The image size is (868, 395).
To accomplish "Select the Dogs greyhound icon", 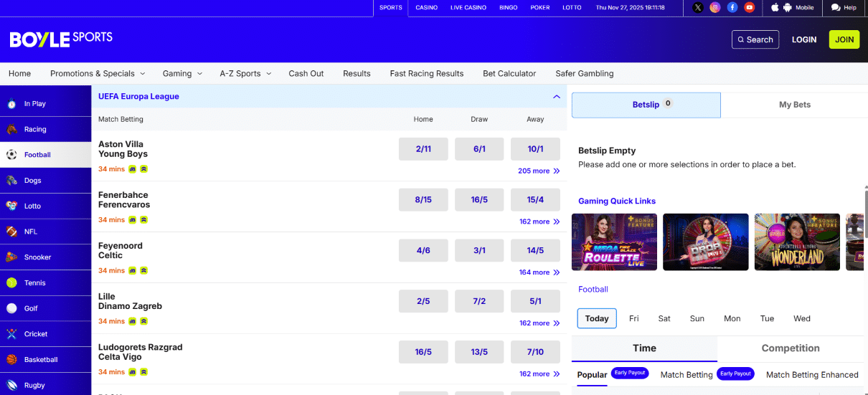I will point(11,181).
